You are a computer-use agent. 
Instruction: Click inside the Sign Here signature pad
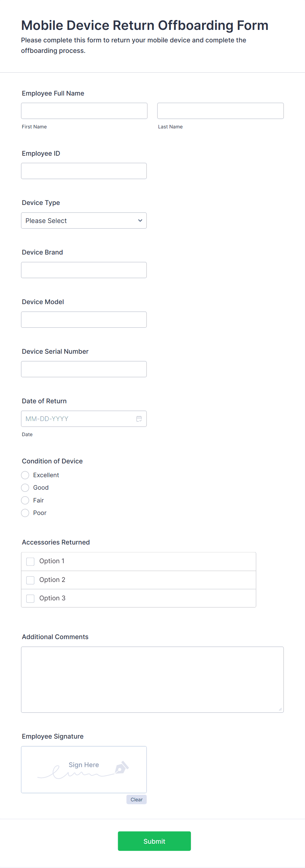click(x=84, y=769)
